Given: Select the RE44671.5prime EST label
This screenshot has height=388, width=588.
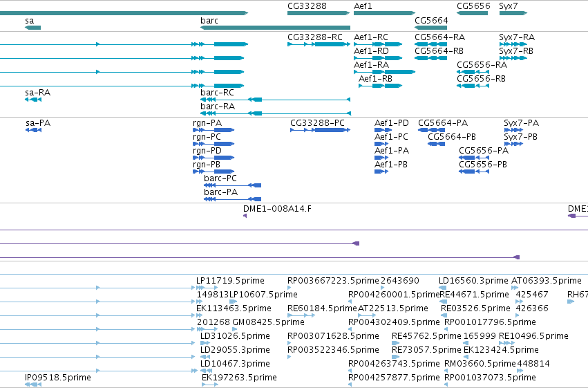Looking at the screenshot, I should 474,295.
